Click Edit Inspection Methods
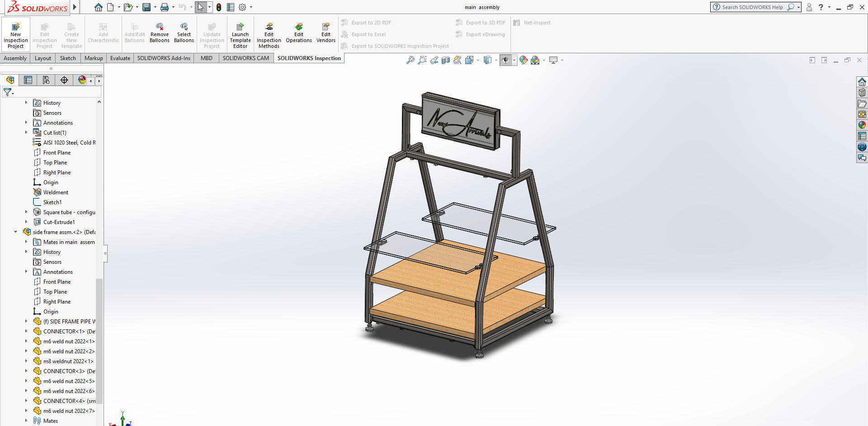Viewport: 868px width, 426px height. (x=269, y=35)
